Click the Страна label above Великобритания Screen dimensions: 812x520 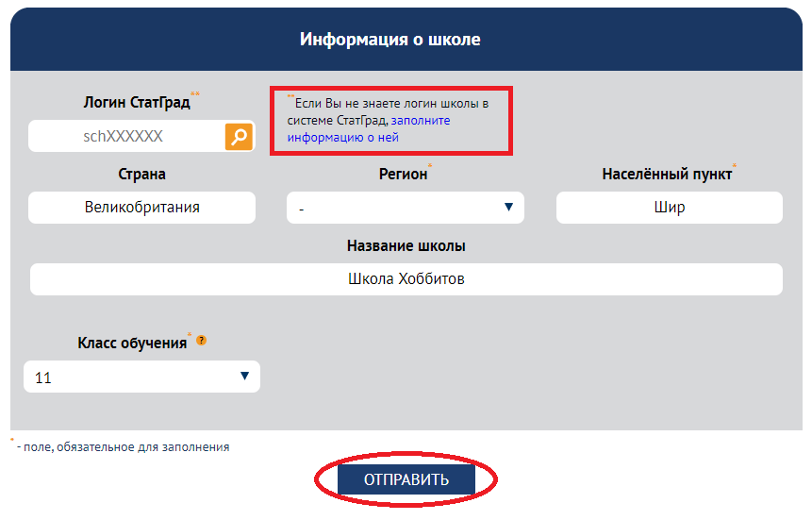pyautogui.click(x=141, y=174)
